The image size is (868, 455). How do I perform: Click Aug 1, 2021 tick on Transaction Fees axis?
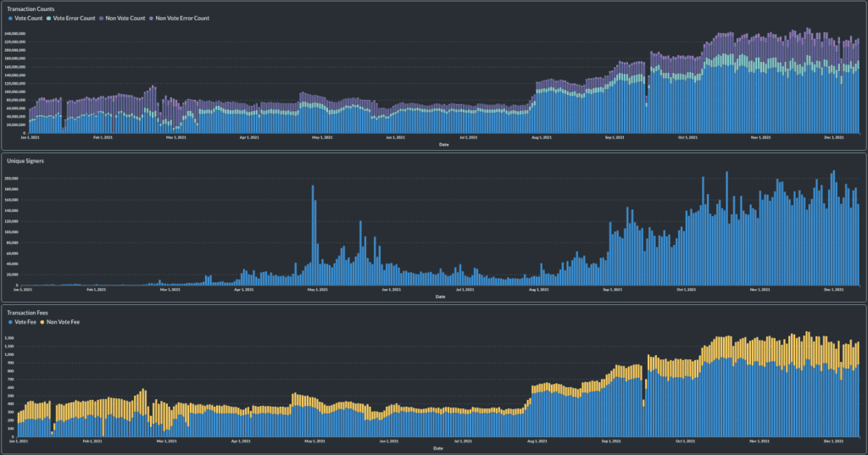[537, 441]
